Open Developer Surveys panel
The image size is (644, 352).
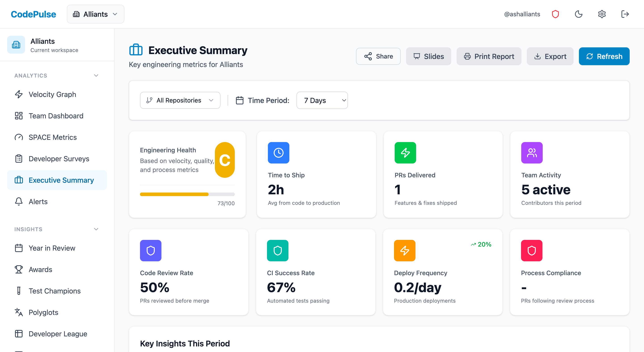(59, 159)
